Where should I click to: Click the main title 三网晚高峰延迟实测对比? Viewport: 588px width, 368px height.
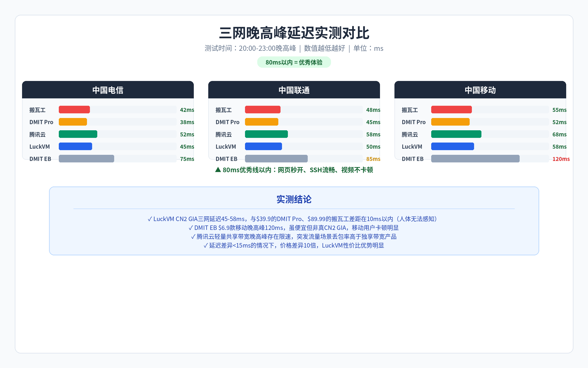294,33
